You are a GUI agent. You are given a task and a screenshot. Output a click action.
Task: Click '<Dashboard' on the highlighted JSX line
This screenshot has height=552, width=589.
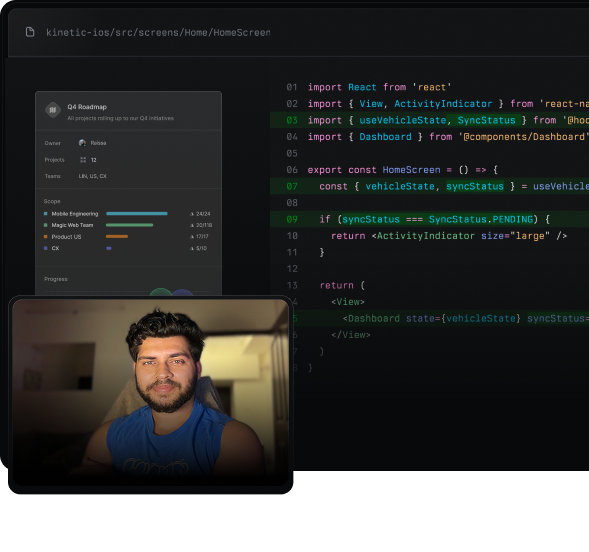371,318
